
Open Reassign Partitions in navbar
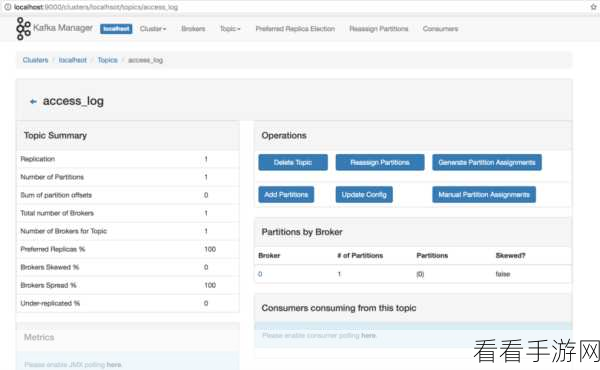378,29
